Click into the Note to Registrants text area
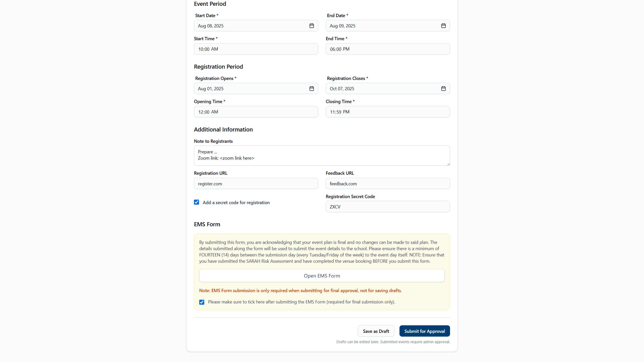This screenshot has width=644, height=362. (x=322, y=155)
